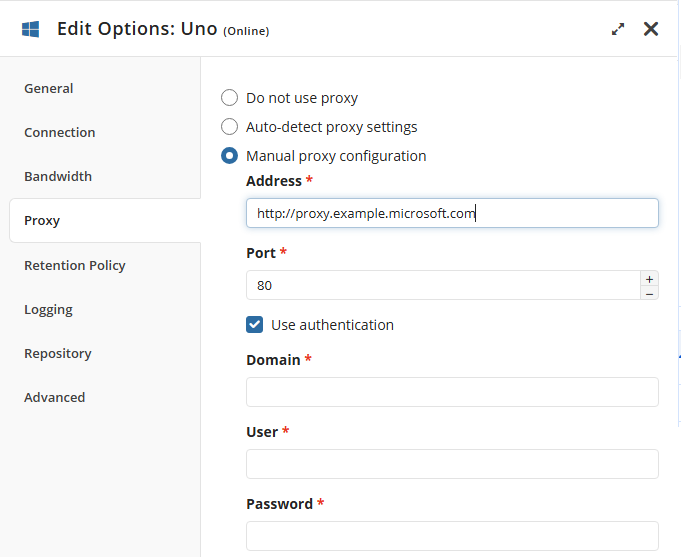Close the Edit Options dialog
The height and width of the screenshot is (557, 681).
coord(651,29)
